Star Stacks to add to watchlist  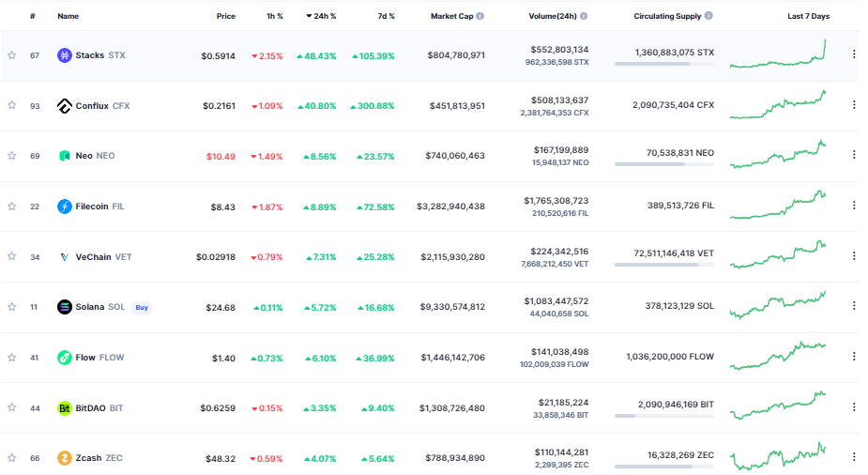click(11, 54)
